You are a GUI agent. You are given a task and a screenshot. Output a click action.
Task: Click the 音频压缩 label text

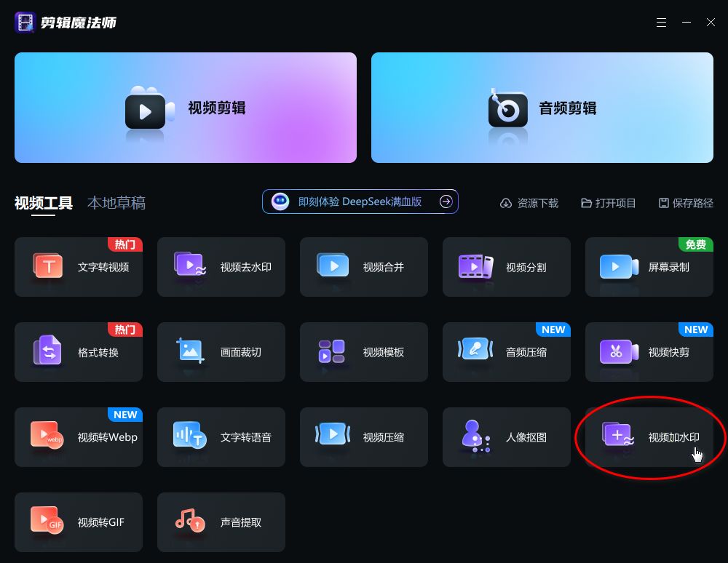[x=526, y=353]
